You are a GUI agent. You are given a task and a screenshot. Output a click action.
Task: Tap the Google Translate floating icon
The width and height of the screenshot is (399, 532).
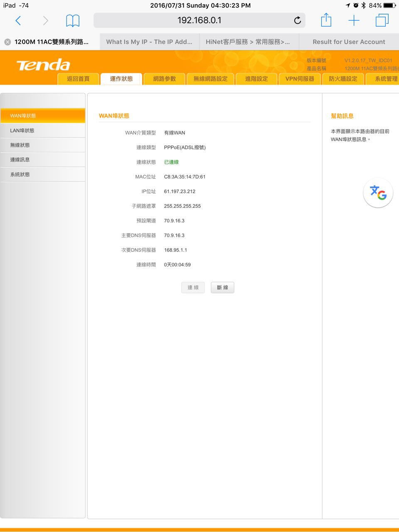tap(378, 192)
